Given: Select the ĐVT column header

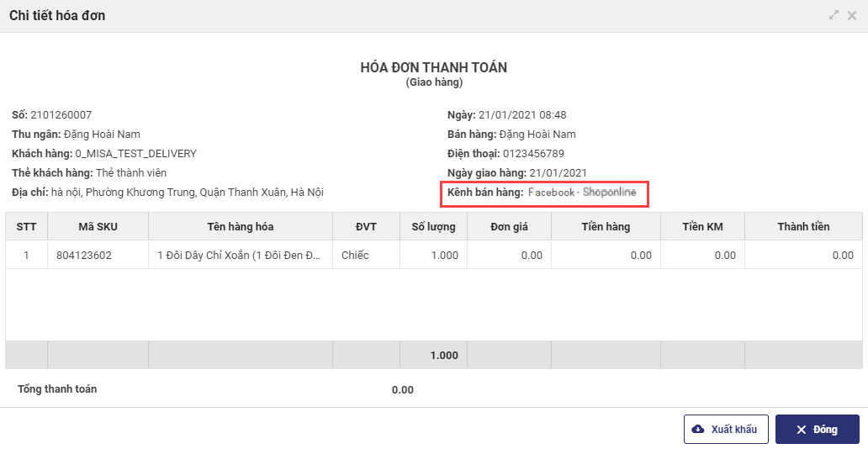Looking at the screenshot, I should [366, 226].
